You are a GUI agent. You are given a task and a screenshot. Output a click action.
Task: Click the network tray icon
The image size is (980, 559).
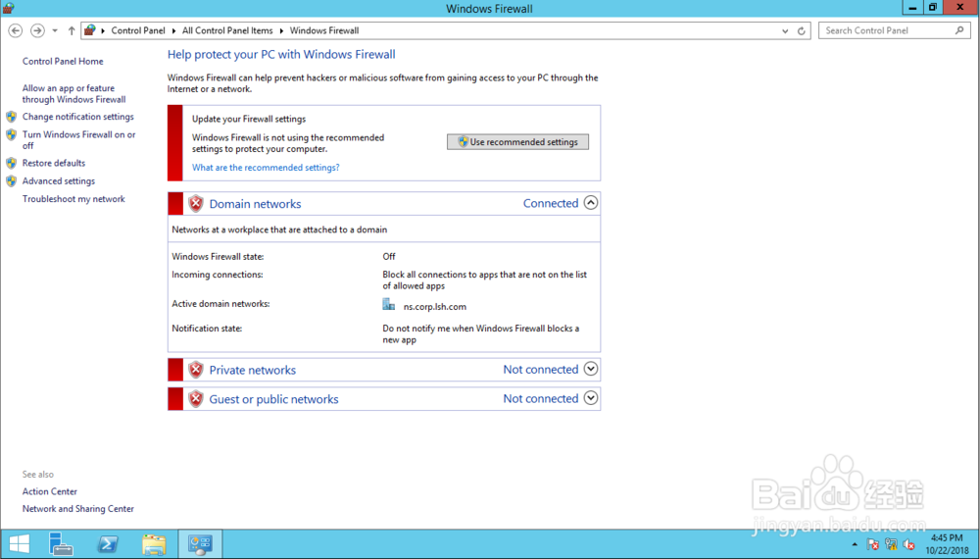891,544
